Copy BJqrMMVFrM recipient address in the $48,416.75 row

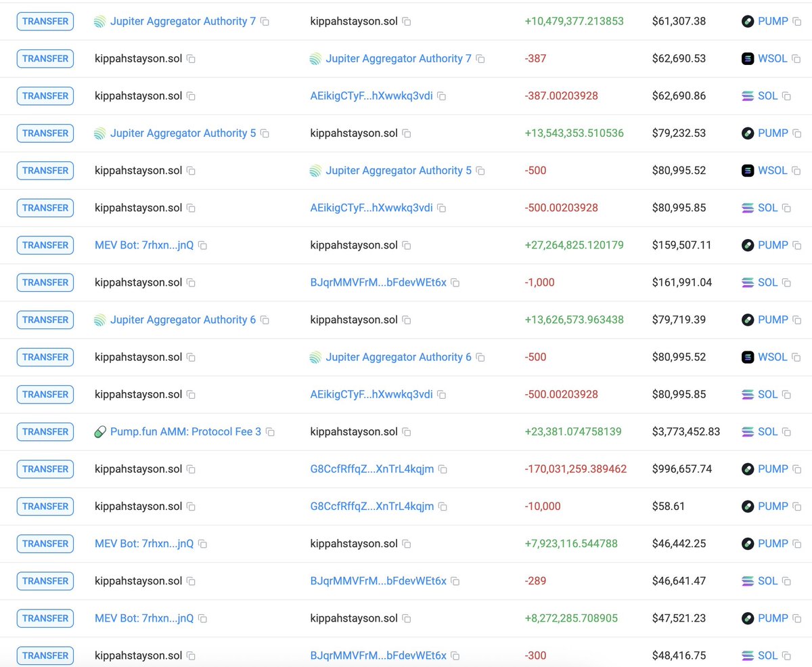455,655
